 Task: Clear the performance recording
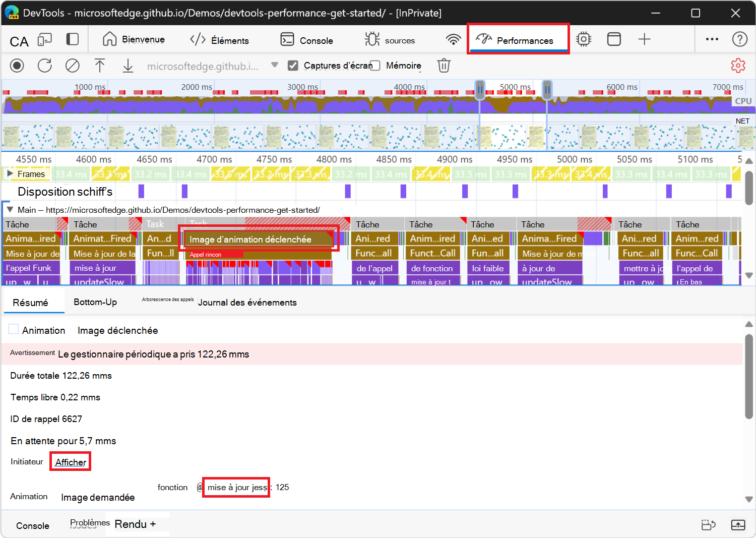73,66
